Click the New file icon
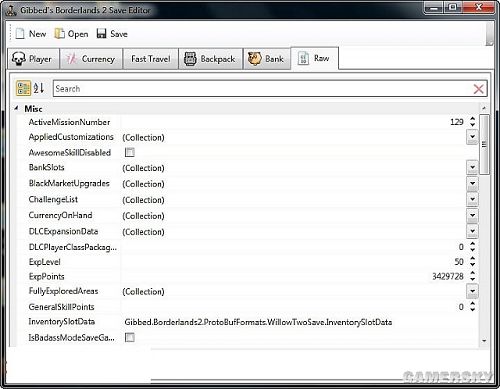This screenshot has width=500, height=389. pyautogui.click(x=20, y=33)
